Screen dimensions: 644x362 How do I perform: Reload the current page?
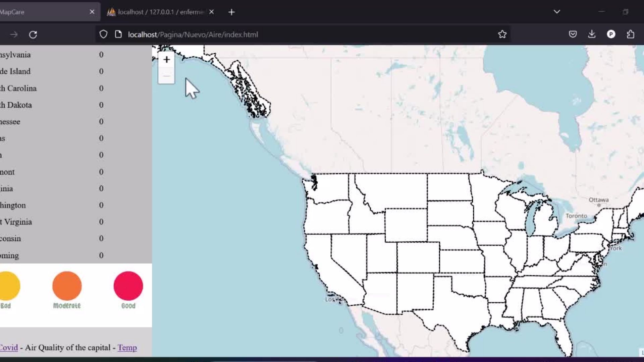pyautogui.click(x=33, y=35)
